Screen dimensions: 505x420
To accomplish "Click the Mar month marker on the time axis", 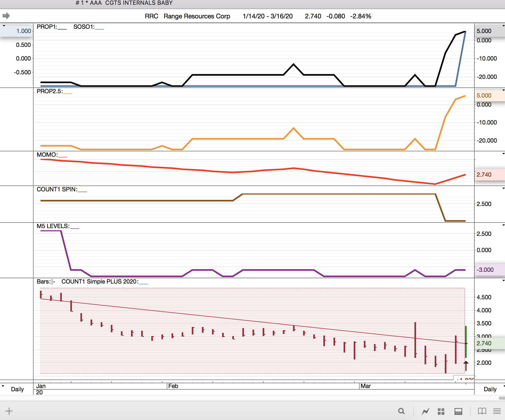I will tap(366, 386).
